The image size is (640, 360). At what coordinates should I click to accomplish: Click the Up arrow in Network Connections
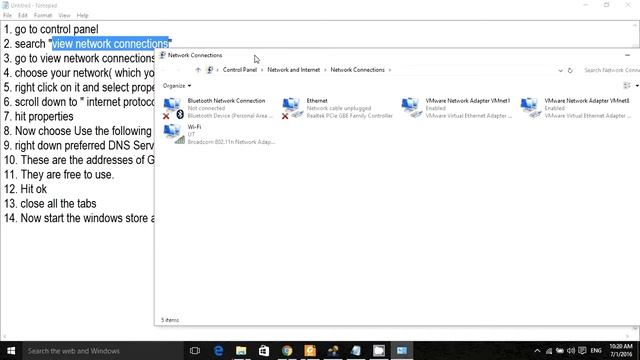(198, 70)
